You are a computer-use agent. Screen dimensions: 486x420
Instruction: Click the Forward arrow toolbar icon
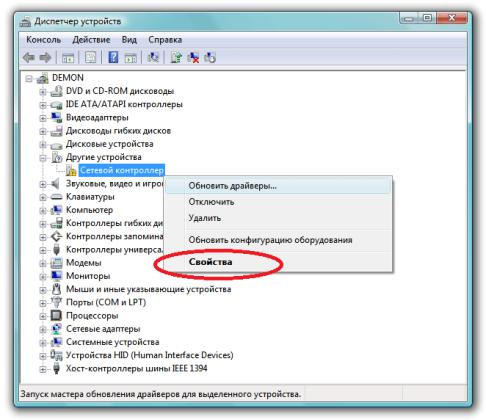click(x=45, y=58)
